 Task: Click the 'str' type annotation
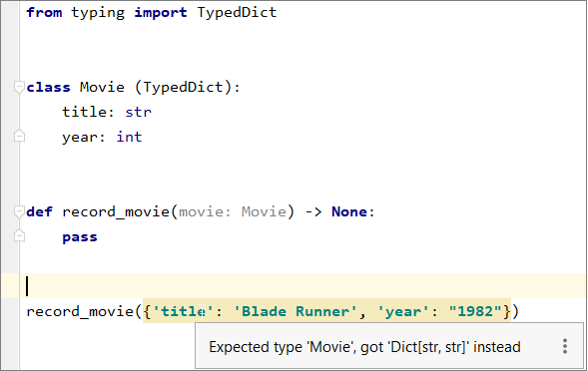[x=139, y=112]
